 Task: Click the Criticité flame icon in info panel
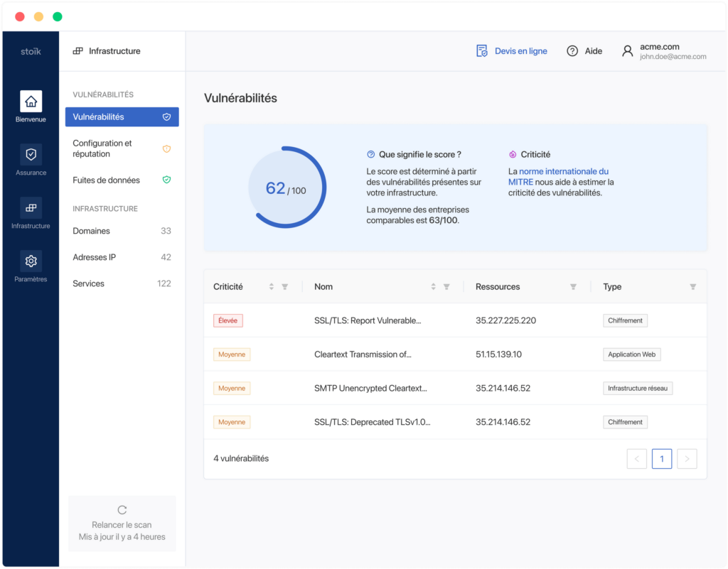513,154
